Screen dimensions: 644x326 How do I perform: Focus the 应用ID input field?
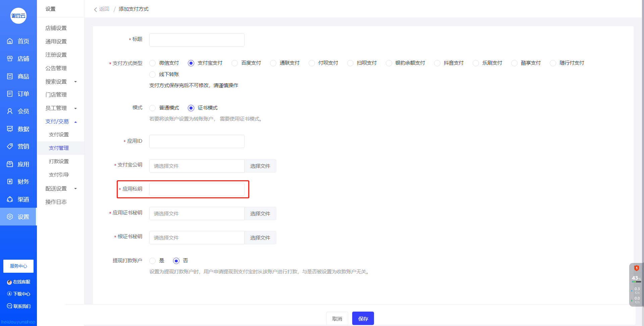197,141
